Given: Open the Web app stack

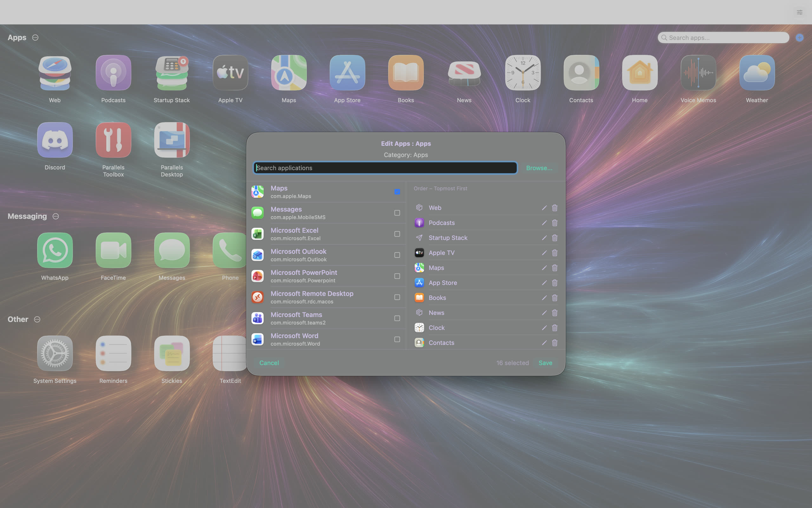Looking at the screenshot, I should pos(55,73).
